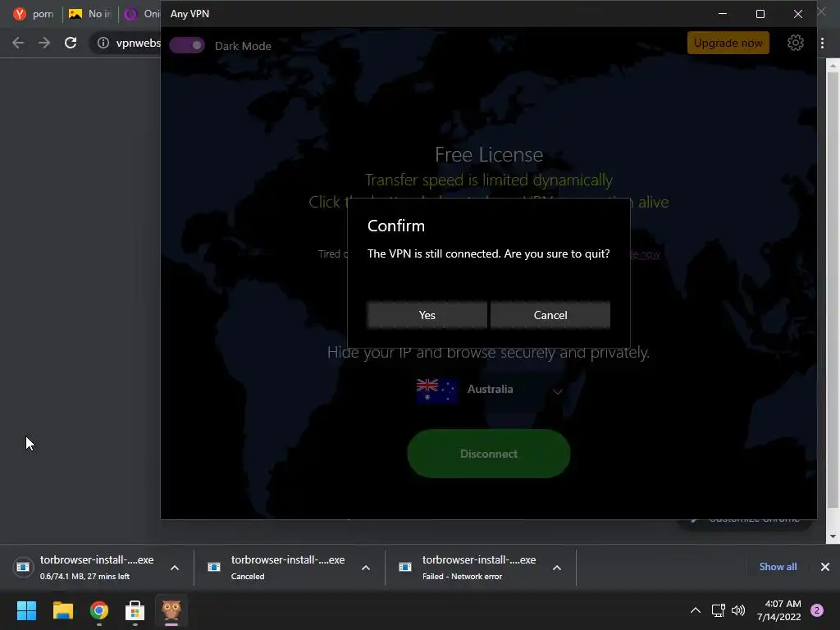Open Chrome three-dot menu
The height and width of the screenshot is (630, 840).
point(822,43)
